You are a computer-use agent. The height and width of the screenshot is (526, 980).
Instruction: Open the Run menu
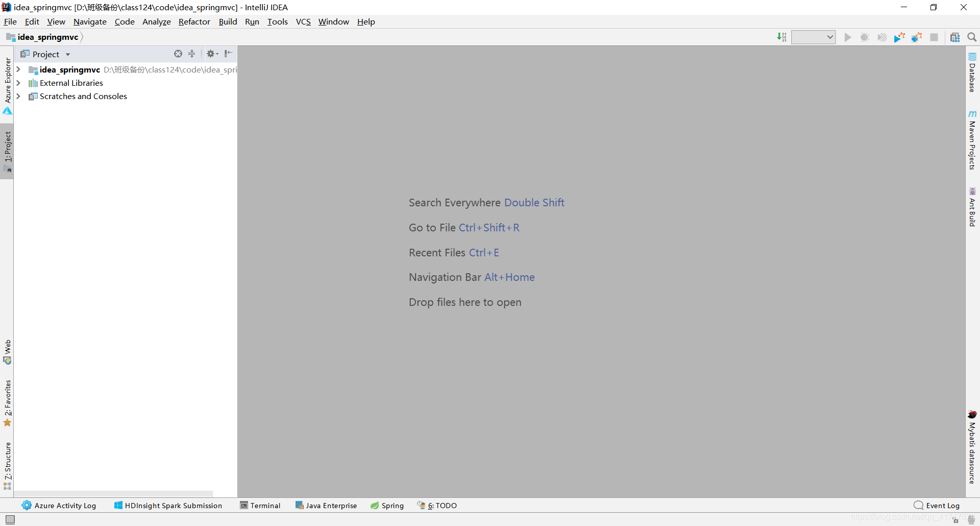[x=252, y=21]
